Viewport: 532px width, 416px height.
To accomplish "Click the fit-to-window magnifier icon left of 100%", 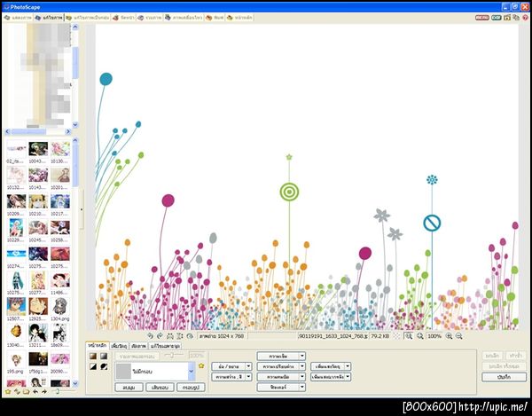I will 409,336.
